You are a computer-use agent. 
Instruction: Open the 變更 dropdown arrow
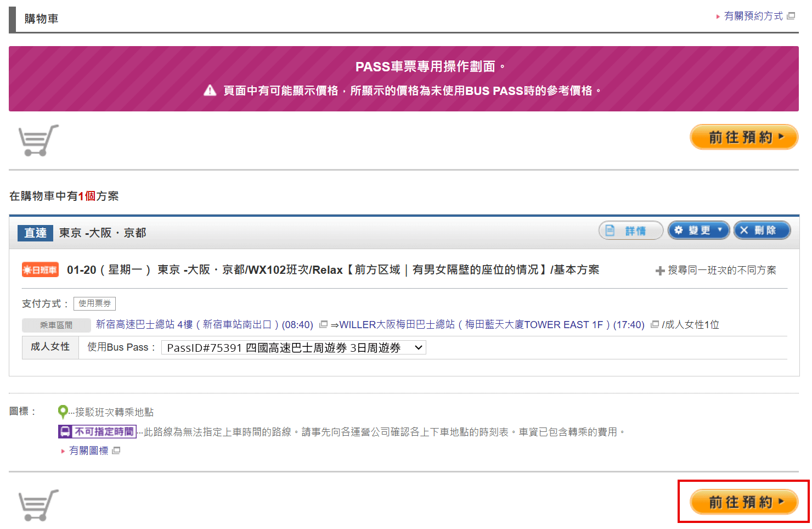pos(720,229)
